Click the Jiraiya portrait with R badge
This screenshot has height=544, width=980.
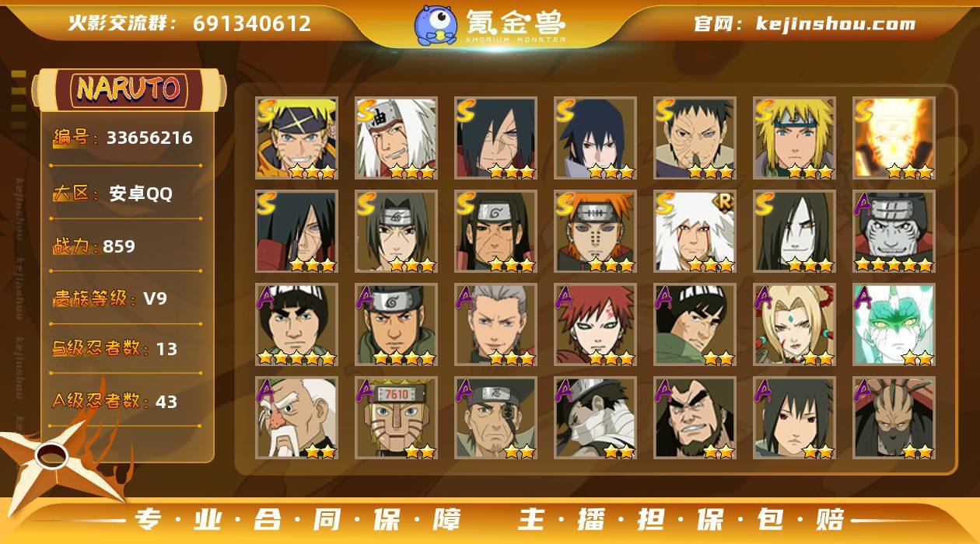pyautogui.click(x=695, y=232)
